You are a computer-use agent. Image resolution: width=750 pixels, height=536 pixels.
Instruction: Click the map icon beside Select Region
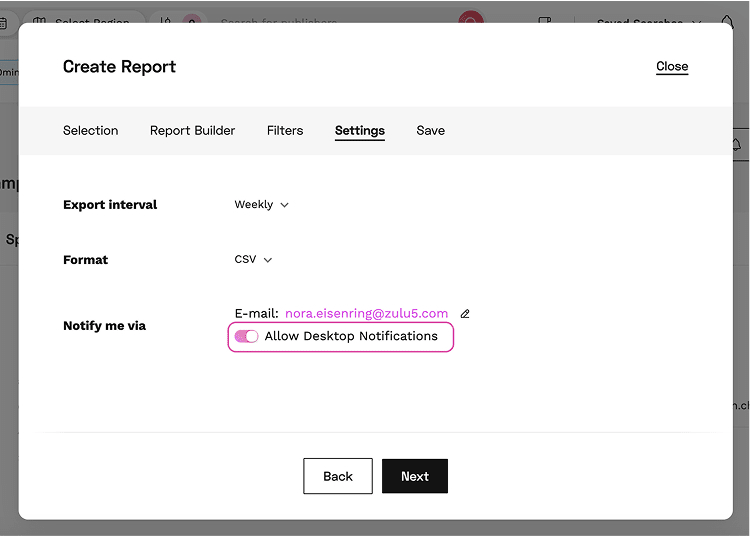[38, 21]
